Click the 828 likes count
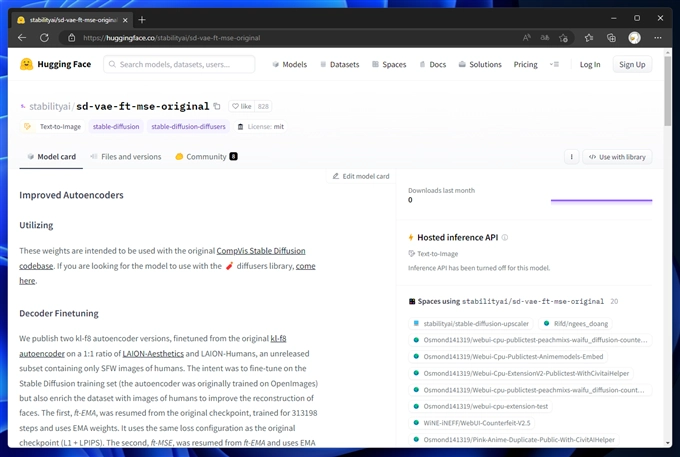This screenshot has width=680, height=457. [263, 106]
